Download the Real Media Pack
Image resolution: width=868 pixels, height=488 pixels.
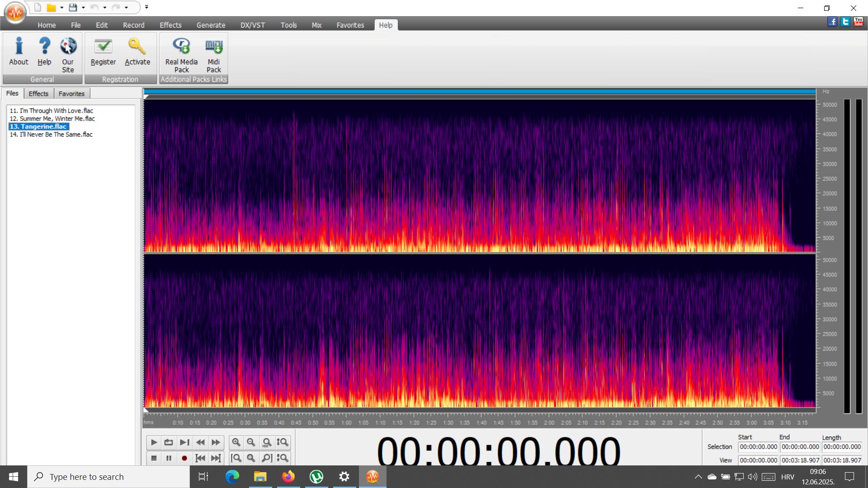pos(181,55)
